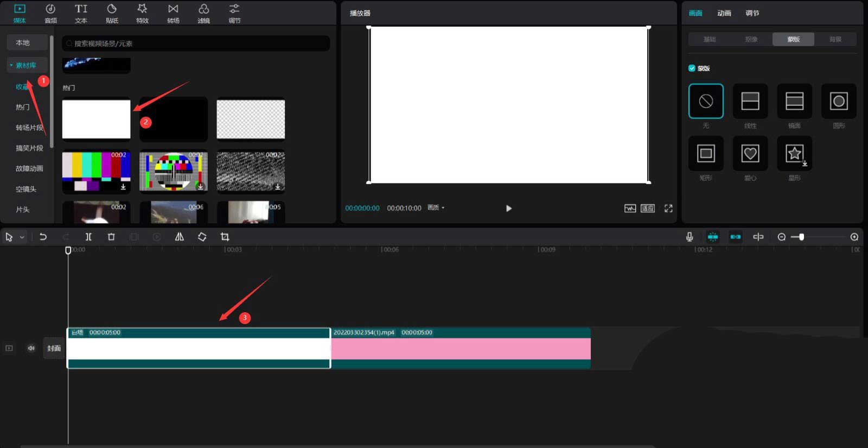The image size is (868, 448).
Task: Choose the selection pointer tool
Action: click(x=9, y=237)
